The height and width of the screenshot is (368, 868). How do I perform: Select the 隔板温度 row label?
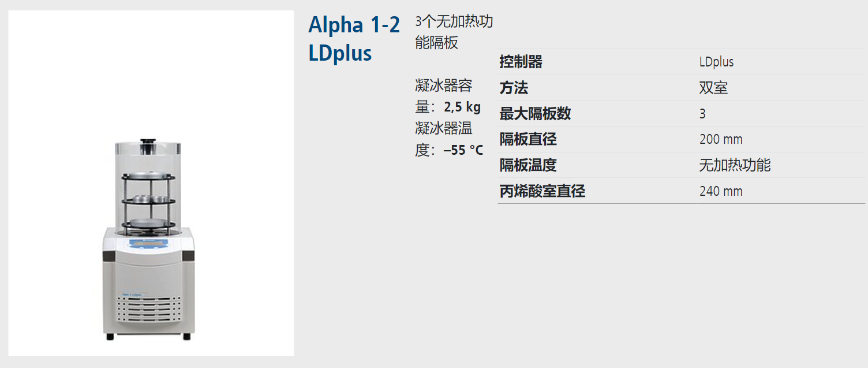(x=528, y=165)
